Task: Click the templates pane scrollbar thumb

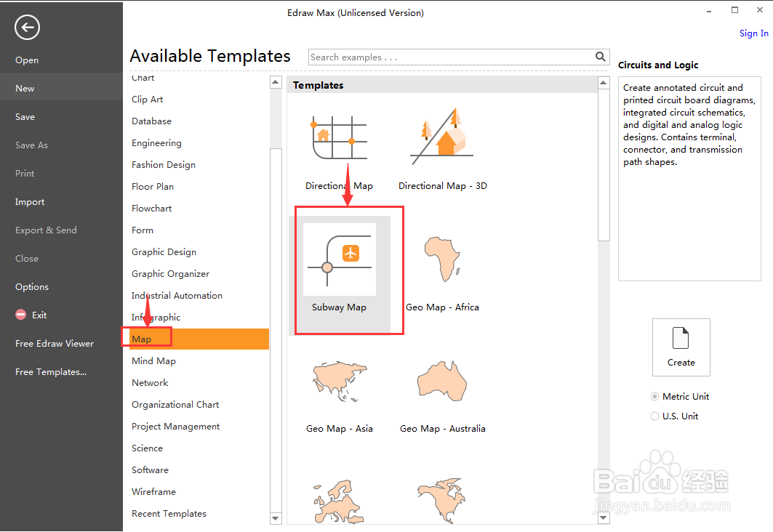Action: click(x=604, y=165)
